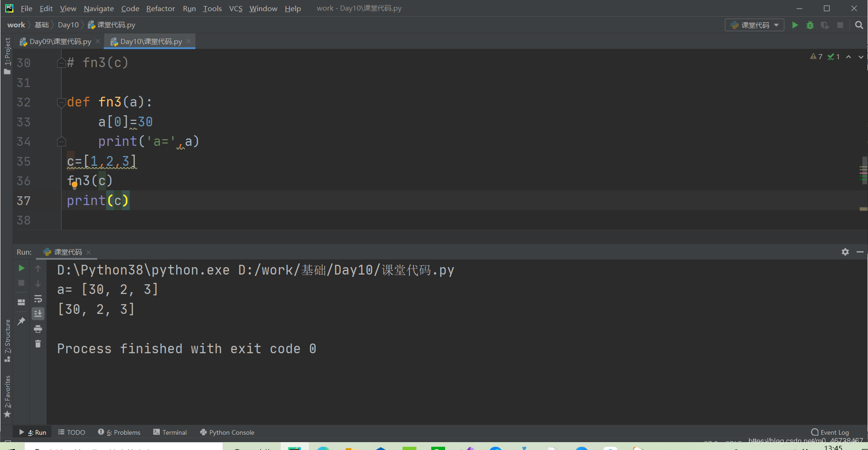
Task: Close the 课堂代码 Run tab
Action: click(88, 252)
